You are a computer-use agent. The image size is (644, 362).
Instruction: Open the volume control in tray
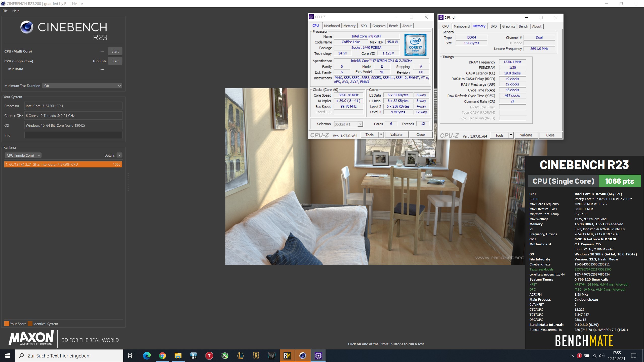(x=601, y=356)
